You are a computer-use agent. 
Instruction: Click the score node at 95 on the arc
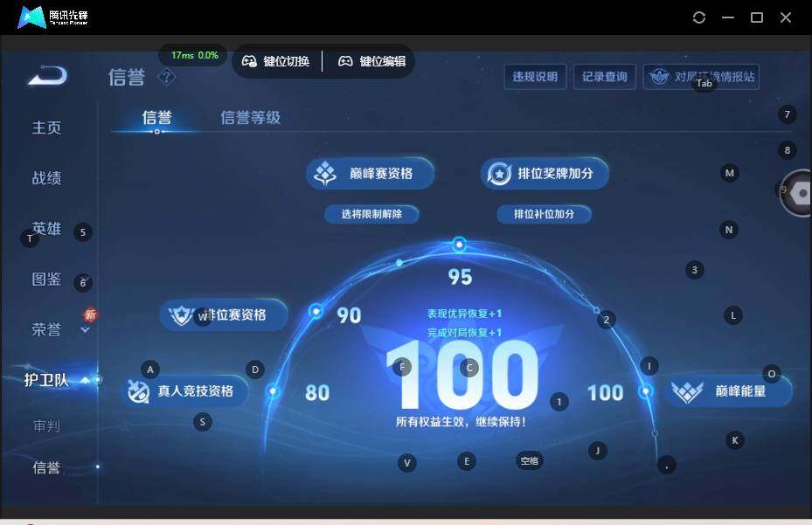459,244
